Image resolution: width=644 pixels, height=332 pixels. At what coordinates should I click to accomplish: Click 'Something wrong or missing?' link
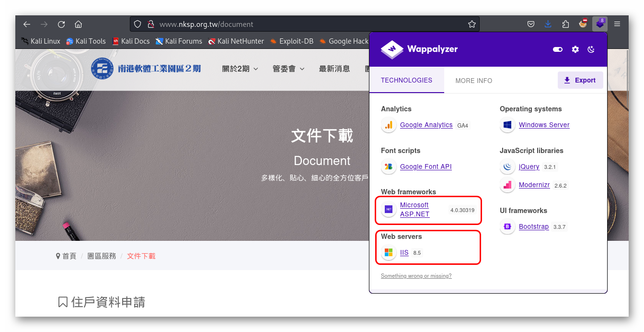coord(416,276)
